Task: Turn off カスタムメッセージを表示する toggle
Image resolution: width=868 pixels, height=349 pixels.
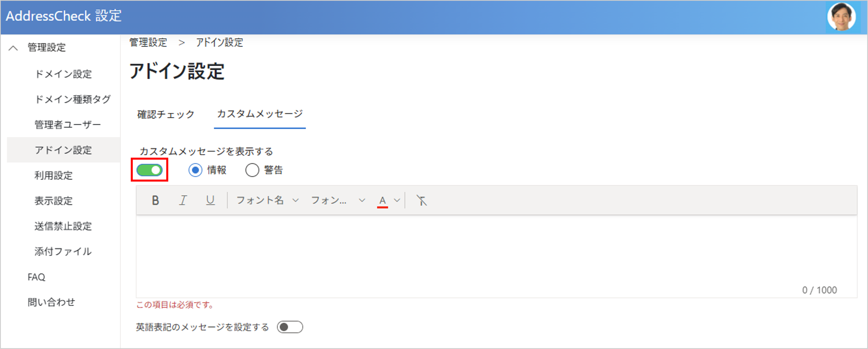Action: tap(149, 170)
